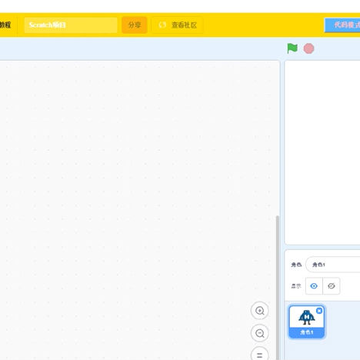
Task: Switch to 代码模式 code mode
Action: [342, 25]
